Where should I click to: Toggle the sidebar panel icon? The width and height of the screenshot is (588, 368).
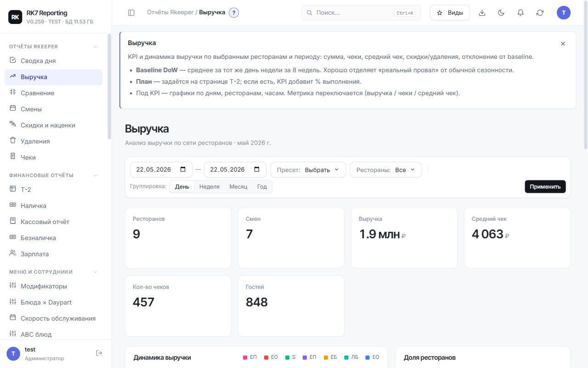coord(131,13)
